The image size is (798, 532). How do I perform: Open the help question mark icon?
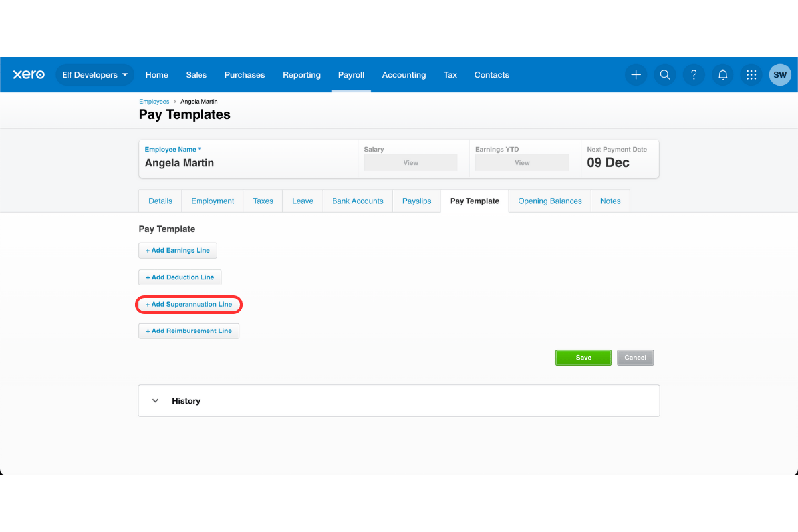(x=694, y=74)
